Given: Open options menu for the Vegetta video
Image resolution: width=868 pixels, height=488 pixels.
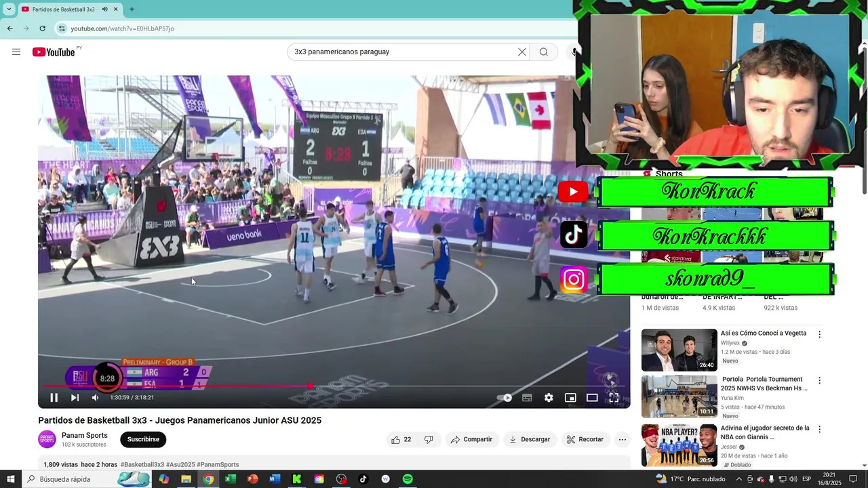Looking at the screenshot, I should 819,334.
